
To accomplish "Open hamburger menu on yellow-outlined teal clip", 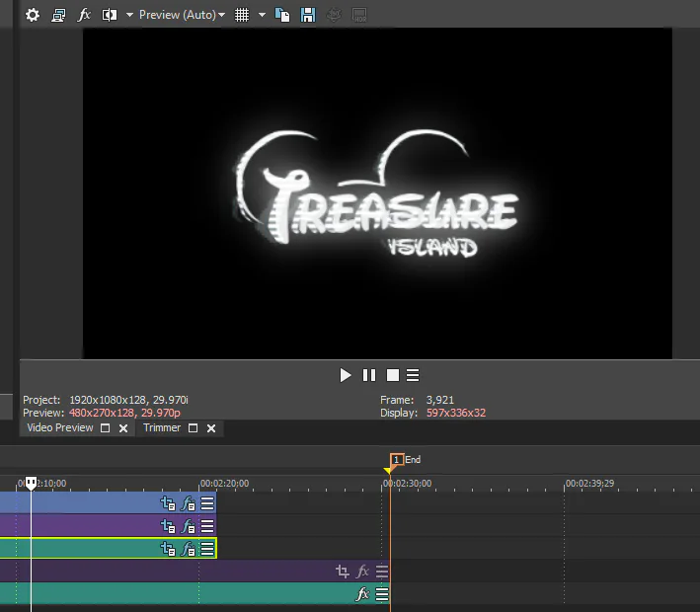I will [x=207, y=549].
